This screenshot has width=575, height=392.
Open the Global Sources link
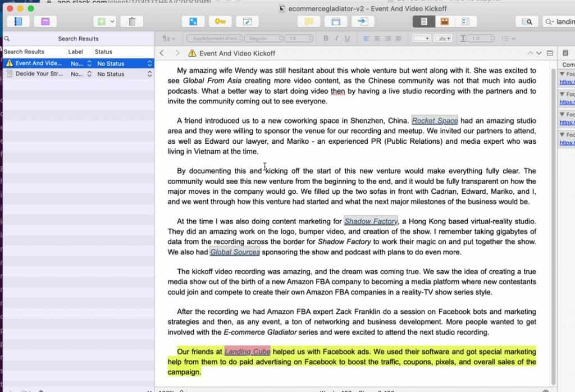[235, 252]
